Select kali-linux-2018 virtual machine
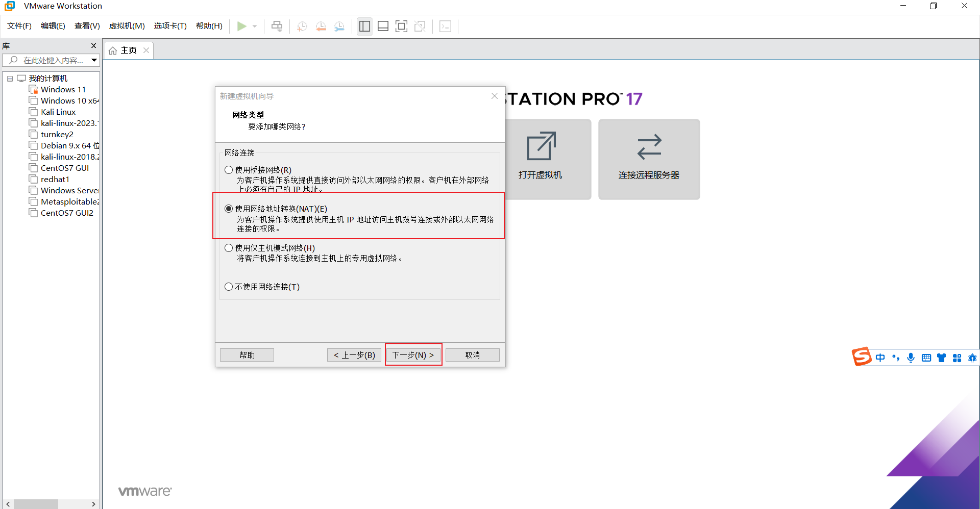 (69, 157)
